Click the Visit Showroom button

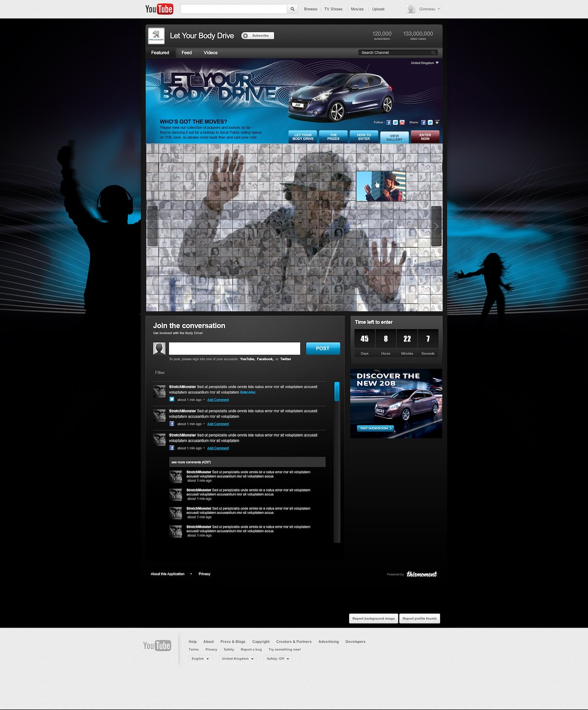tap(375, 428)
